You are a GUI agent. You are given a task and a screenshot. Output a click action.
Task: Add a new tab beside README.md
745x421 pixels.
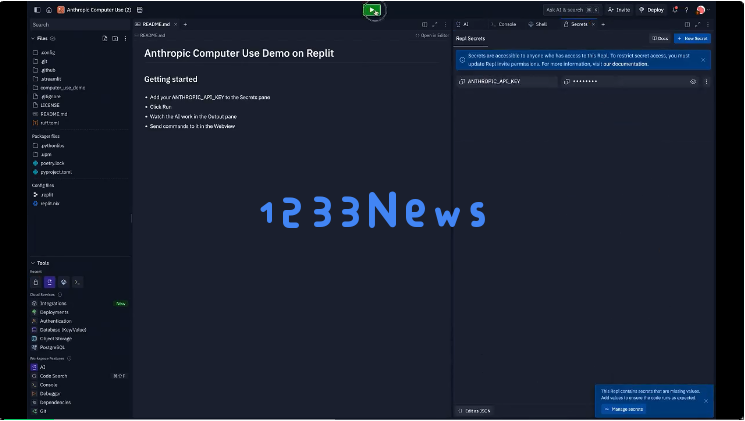click(x=185, y=24)
